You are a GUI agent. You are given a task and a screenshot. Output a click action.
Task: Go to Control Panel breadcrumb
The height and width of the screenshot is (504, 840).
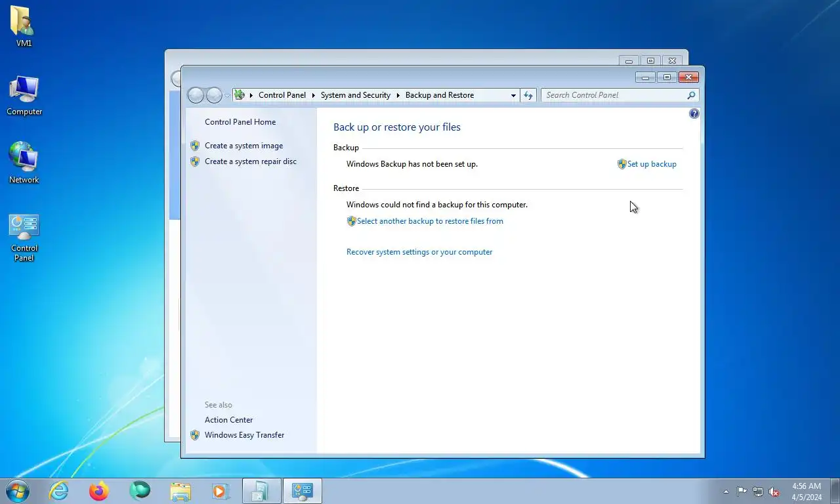pos(282,95)
